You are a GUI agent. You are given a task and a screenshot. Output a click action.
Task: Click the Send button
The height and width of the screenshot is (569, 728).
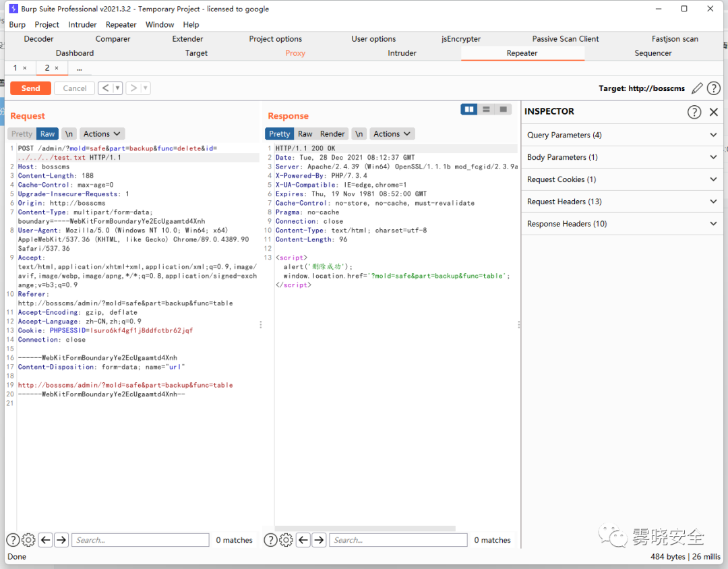pos(30,88)
